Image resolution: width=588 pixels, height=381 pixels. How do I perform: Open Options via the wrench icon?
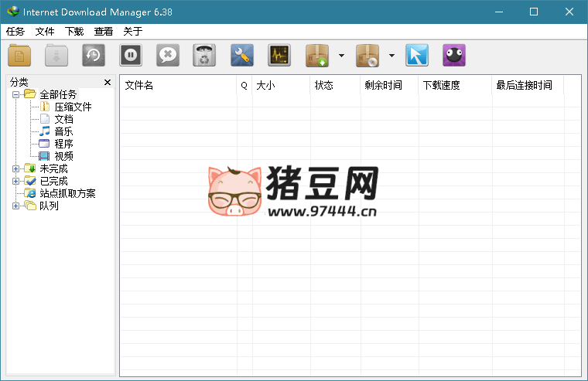click(242, 56)
